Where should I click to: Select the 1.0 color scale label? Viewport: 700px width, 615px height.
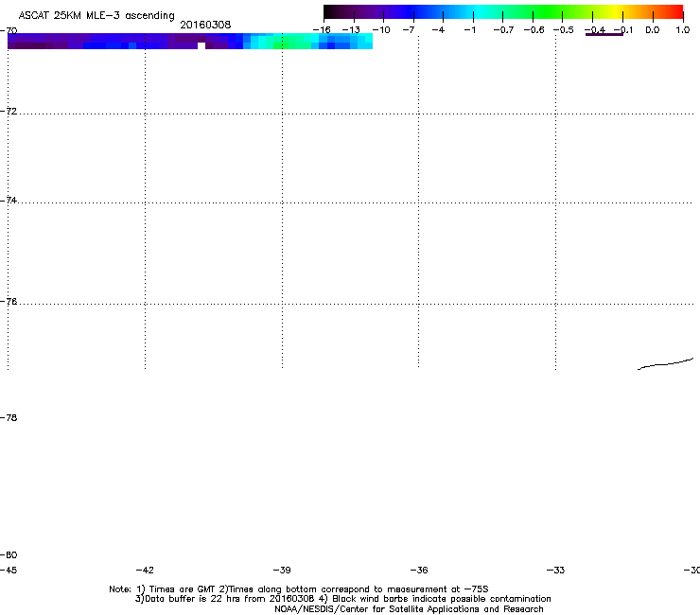pyautogui.click(x=683, y=30)
